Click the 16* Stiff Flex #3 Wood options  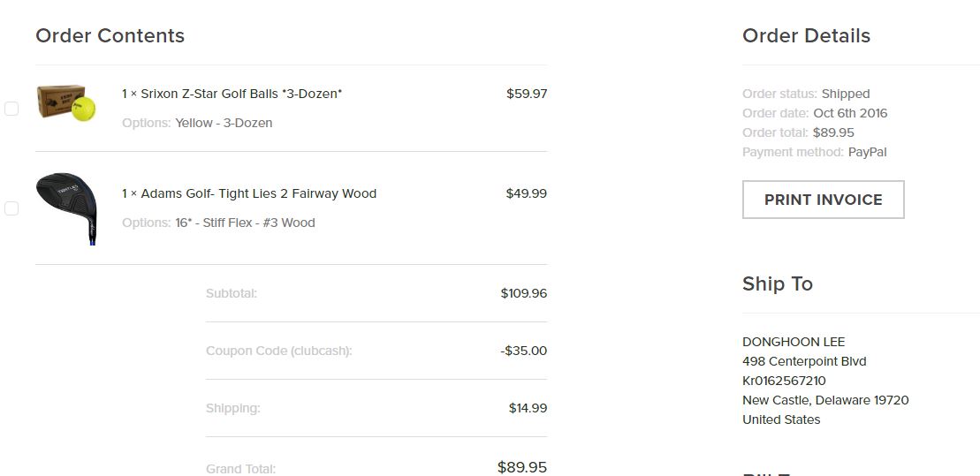pos(245,223)
